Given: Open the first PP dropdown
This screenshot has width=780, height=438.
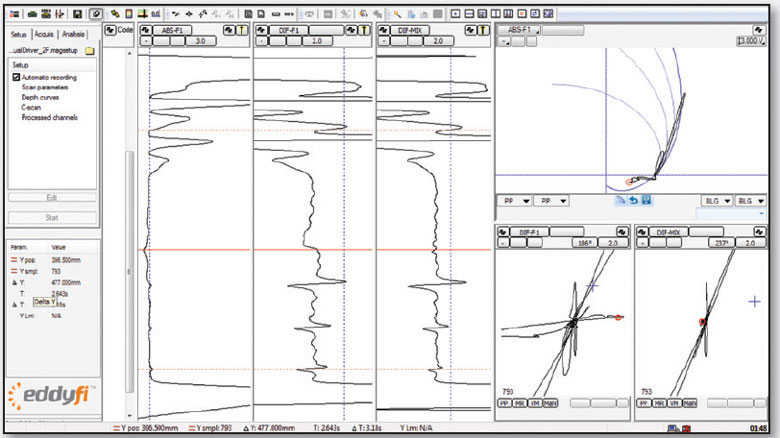Looking at the screenshot, I should (x=515, y=201).
